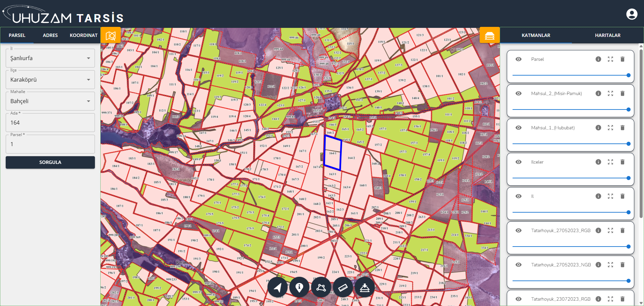
Task: Zoom to extent of Il layer
Action: [610, 196]
